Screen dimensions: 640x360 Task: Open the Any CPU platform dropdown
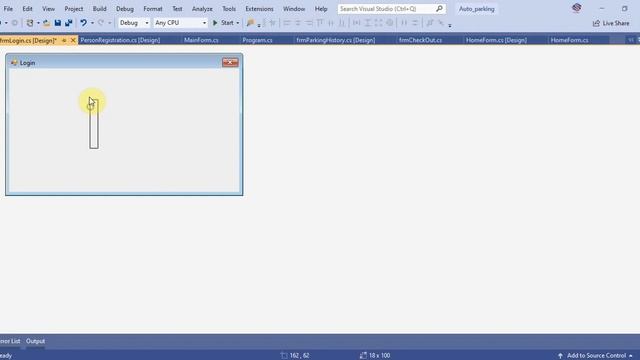point(180,23)
